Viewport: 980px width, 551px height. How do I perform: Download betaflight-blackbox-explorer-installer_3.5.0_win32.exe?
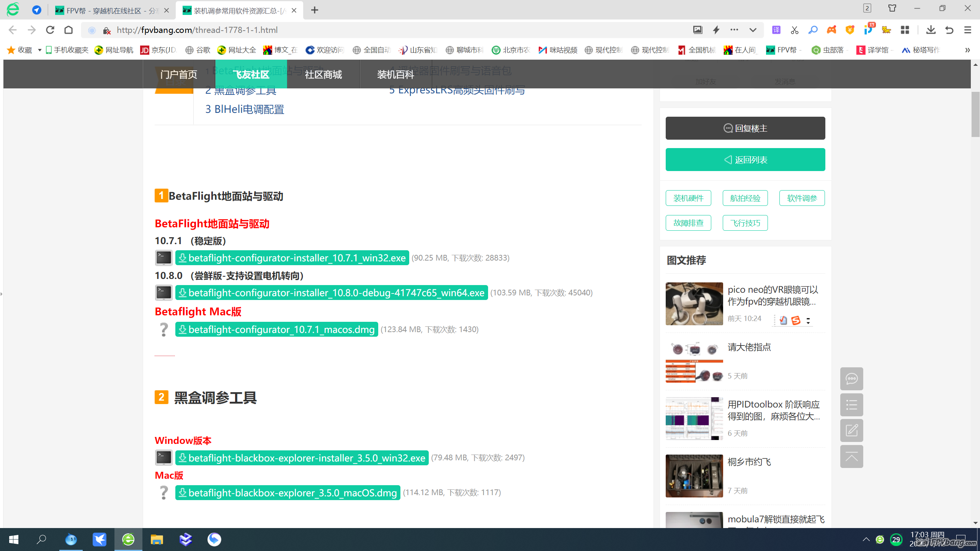coord(302,458)
